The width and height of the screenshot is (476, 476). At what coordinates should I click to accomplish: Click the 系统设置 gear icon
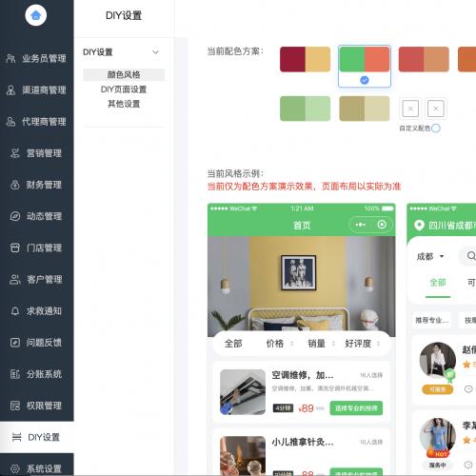click(x=15, y=468)
